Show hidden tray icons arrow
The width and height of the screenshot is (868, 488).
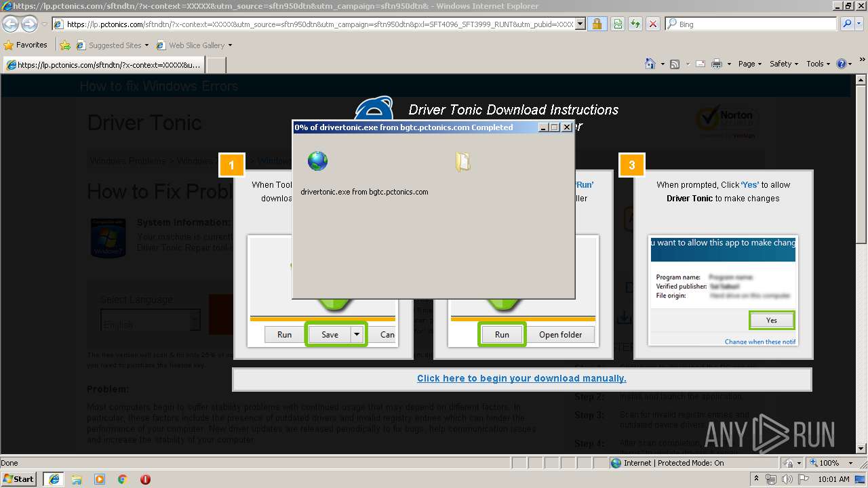tap(757, 479)
